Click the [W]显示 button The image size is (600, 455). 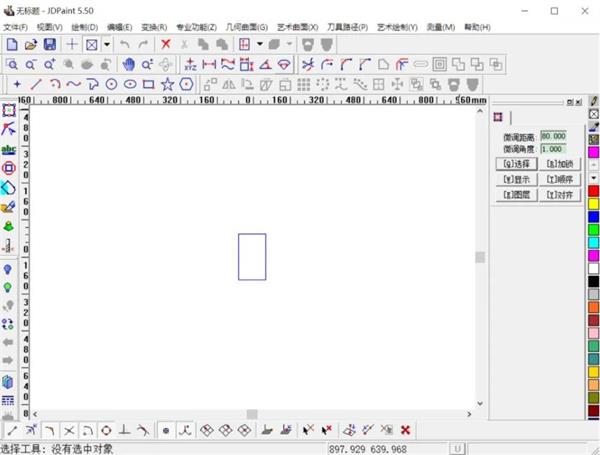517,179
